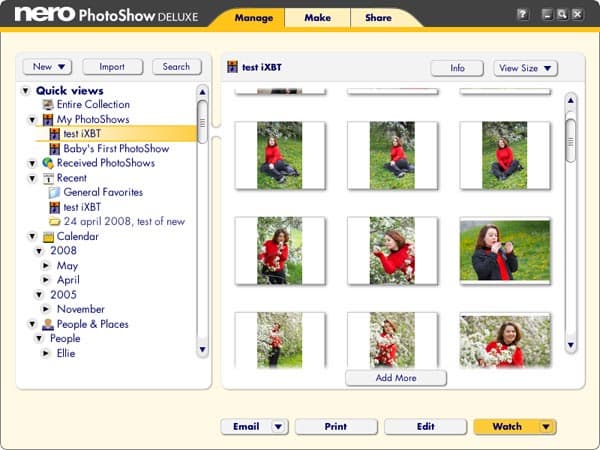Select the first thumbnail of woman sitting on grass
Image resolution: width=600 pixels, height=450 pixels.
click(x=280, y=155)
